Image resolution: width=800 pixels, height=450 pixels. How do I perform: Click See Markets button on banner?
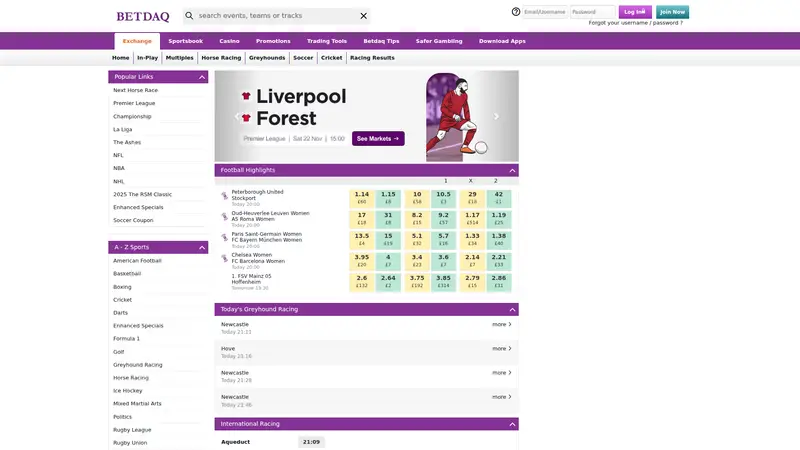click(378, 139)
